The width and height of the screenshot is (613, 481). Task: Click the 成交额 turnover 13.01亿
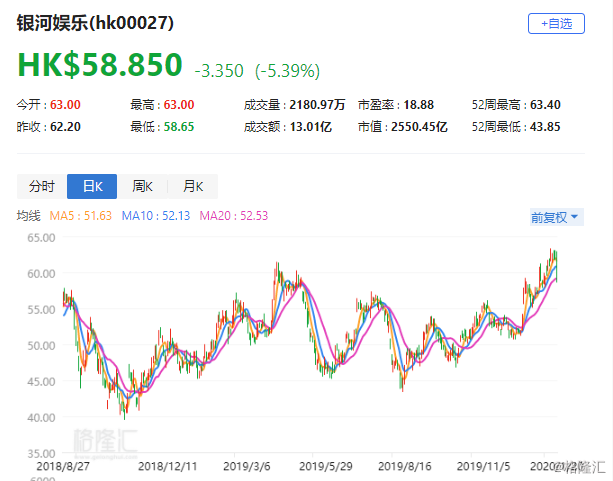(311, 127)
